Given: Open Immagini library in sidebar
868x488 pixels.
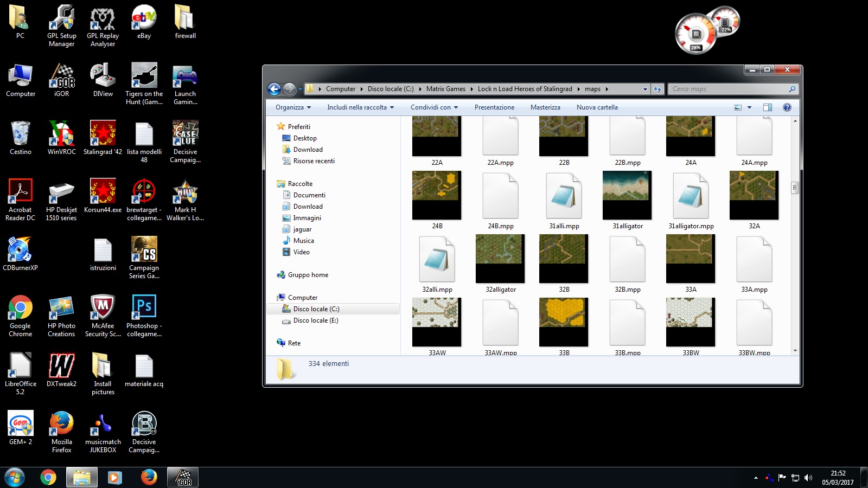Looking at the screenshot, I should point(307,218).
